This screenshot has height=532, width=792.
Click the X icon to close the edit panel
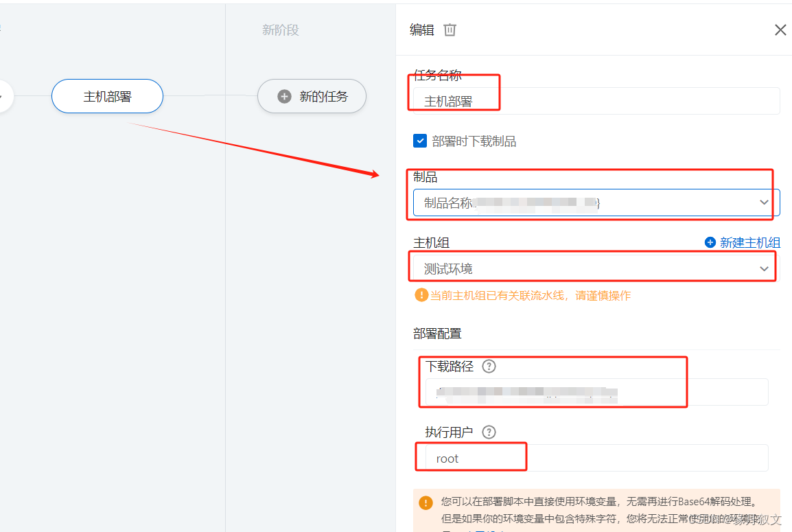pos(780,30)
